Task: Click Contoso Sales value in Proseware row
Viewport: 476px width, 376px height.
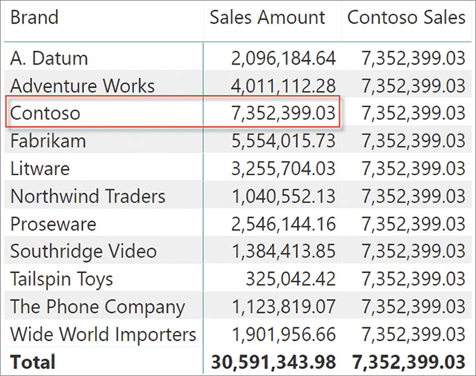Action: coord(413,224)
